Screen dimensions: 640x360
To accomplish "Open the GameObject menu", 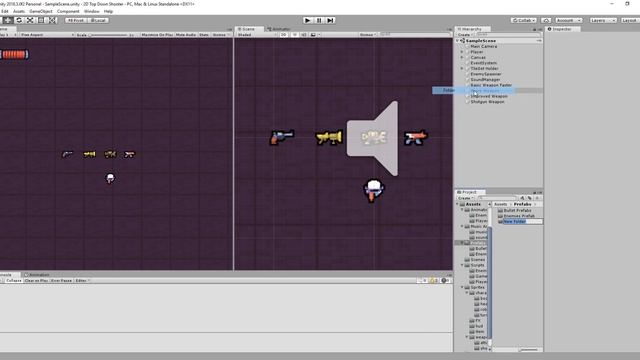I will coord(41,11).
